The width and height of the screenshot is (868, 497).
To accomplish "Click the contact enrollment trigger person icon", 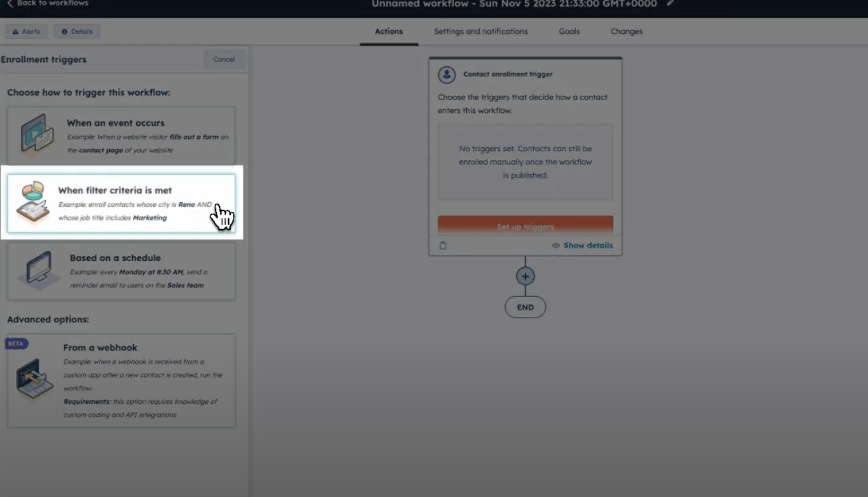I will click(x=447, y=74).
